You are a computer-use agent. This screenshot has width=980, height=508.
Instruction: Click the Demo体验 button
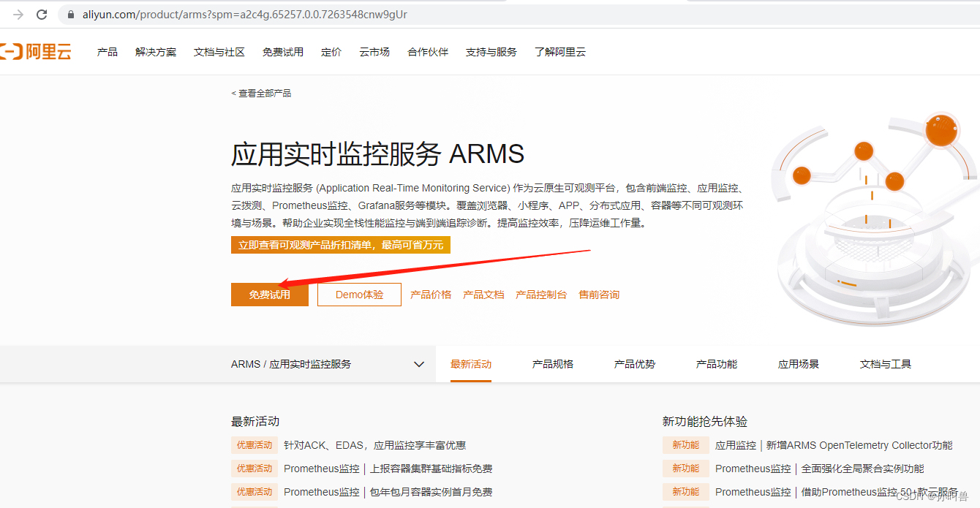coord(360,295)
